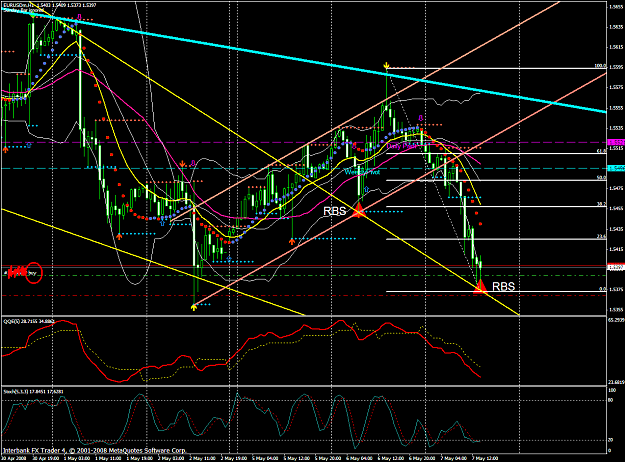Select the red triangle marker beside the lower-right RBS label
The image size is (625, 462).
coord(480,286)
